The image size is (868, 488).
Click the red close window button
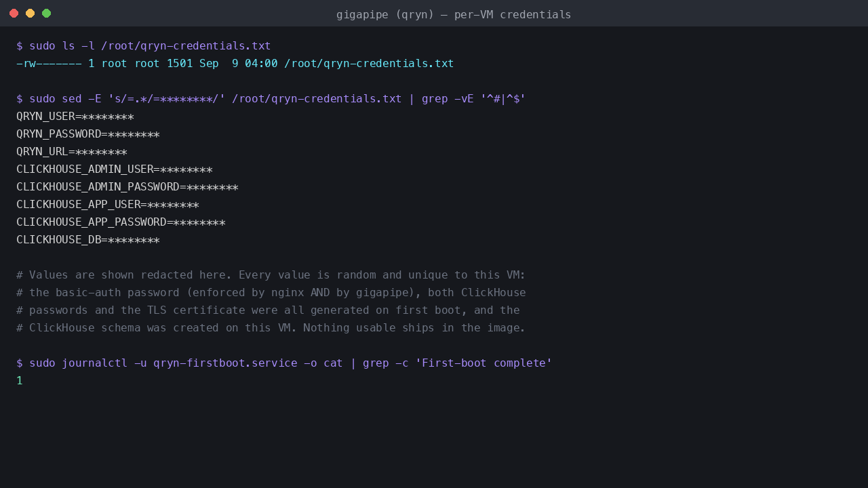(x=14, y=14)
